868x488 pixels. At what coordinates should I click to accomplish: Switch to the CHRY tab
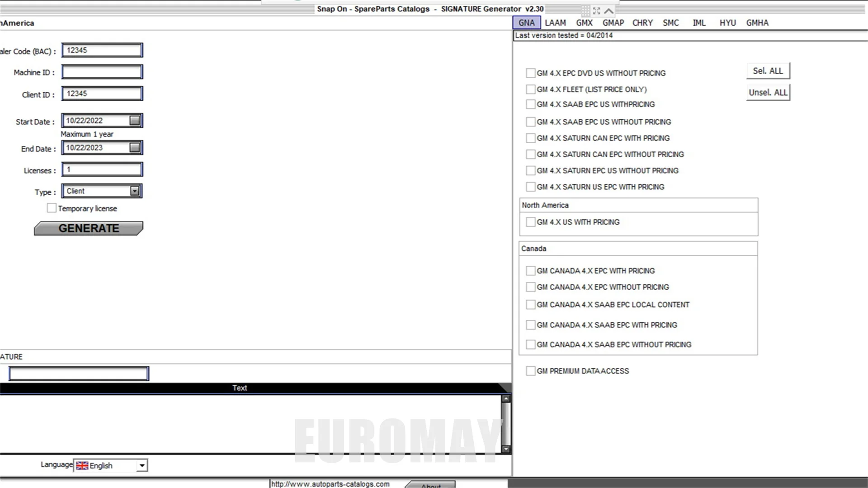(x=642, y=23)
